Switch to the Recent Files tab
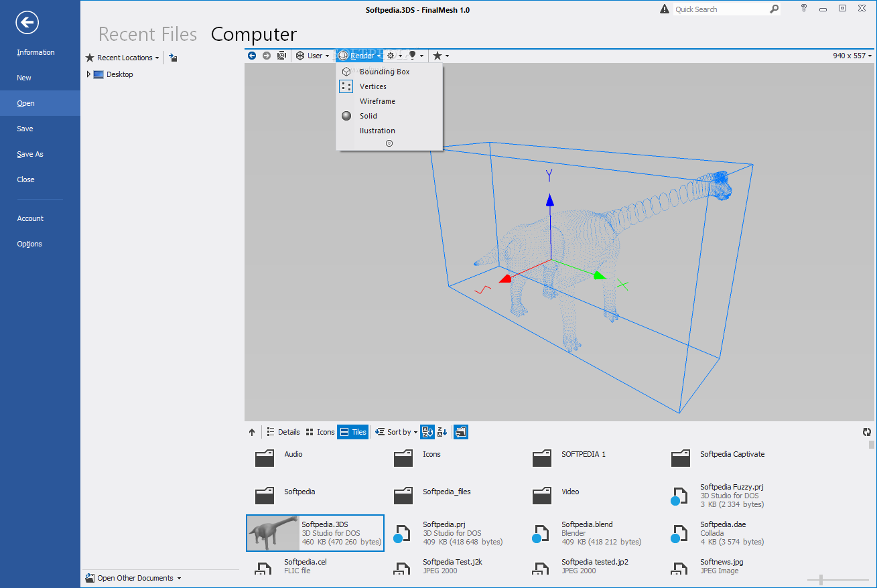This screenshot has height=588, width=877. tap(148, 34)
